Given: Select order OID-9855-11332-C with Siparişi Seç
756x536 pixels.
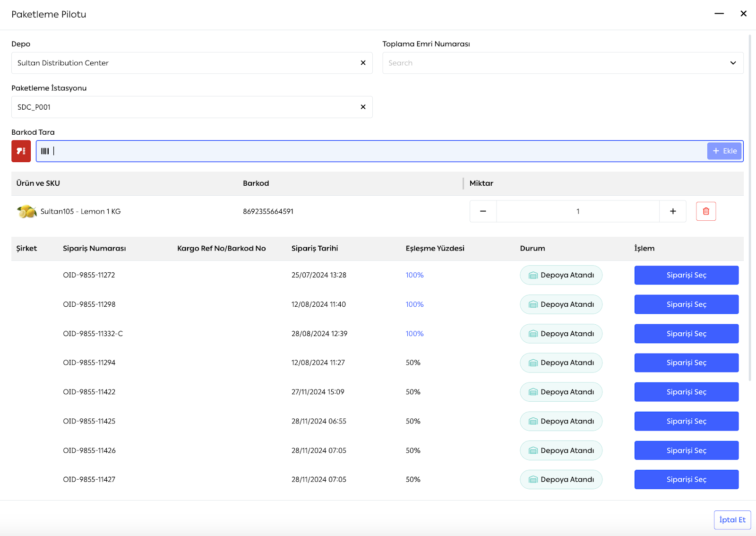Looking at the screenshot, I should (x=686, y=334).
